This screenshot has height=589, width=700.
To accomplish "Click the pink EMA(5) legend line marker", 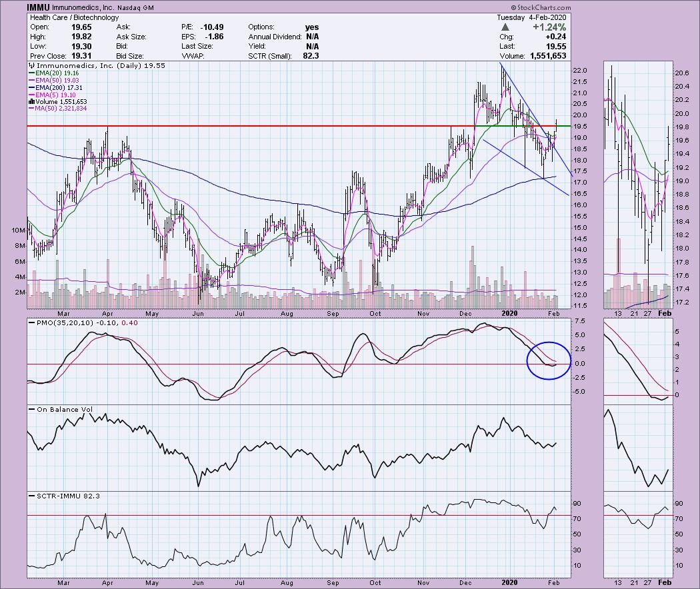I will pos(32,95).
